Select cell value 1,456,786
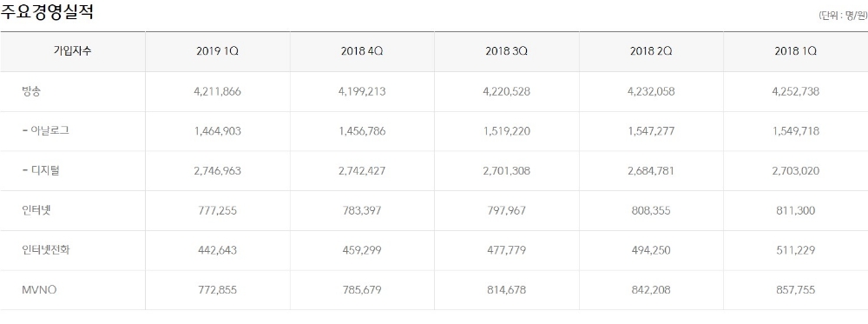 [362, 131]
